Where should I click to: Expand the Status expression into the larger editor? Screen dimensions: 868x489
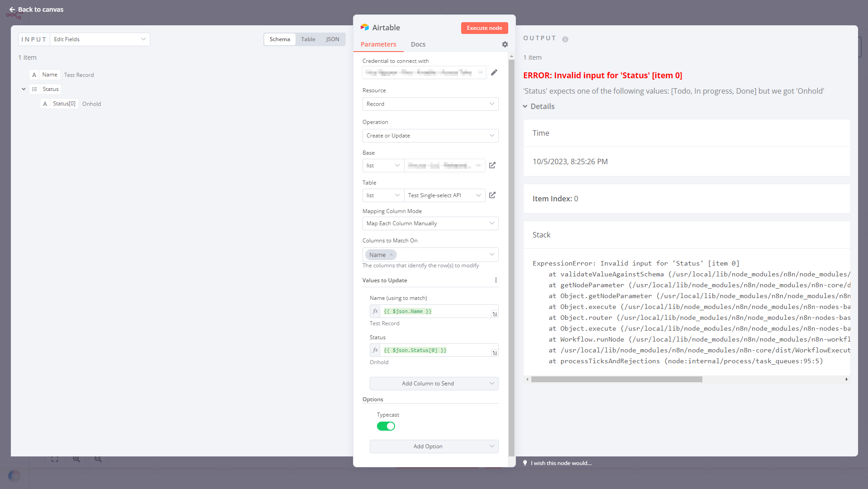[x=495, y=353]
